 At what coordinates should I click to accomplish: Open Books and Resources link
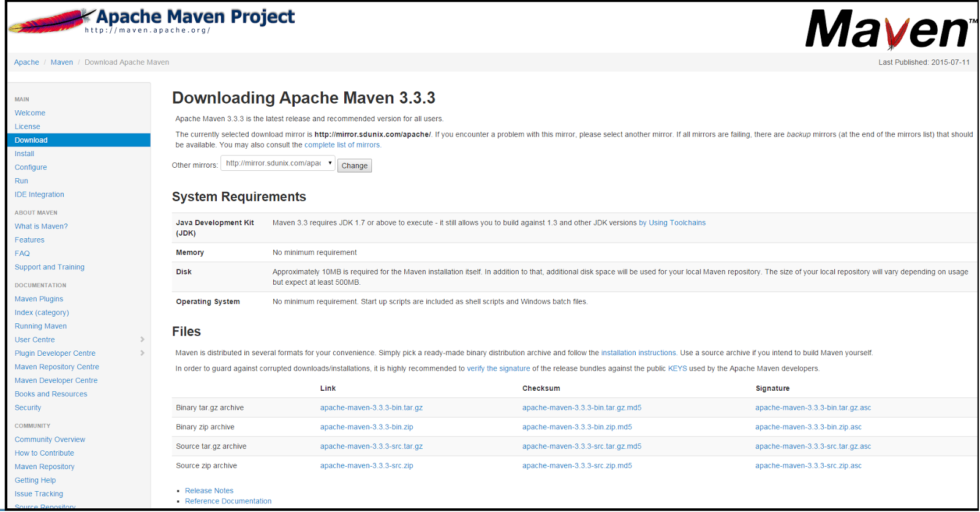tap(51, 394)
